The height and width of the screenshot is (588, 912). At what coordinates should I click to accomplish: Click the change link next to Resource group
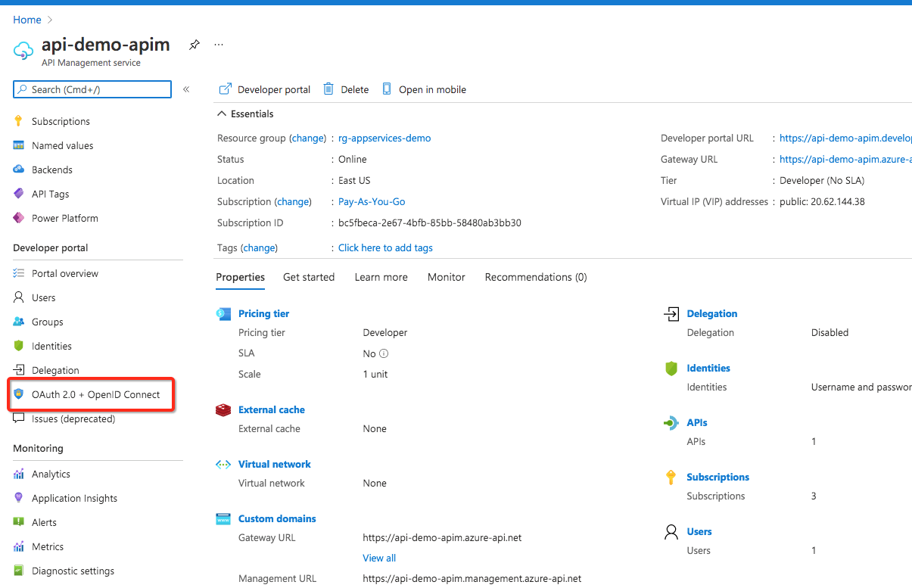click(308, 138)
